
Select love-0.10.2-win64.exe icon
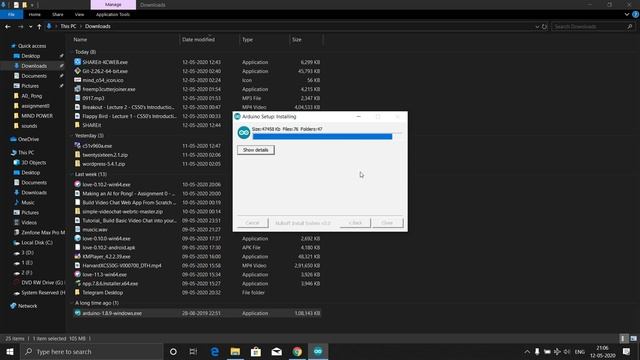click(78, 184)
